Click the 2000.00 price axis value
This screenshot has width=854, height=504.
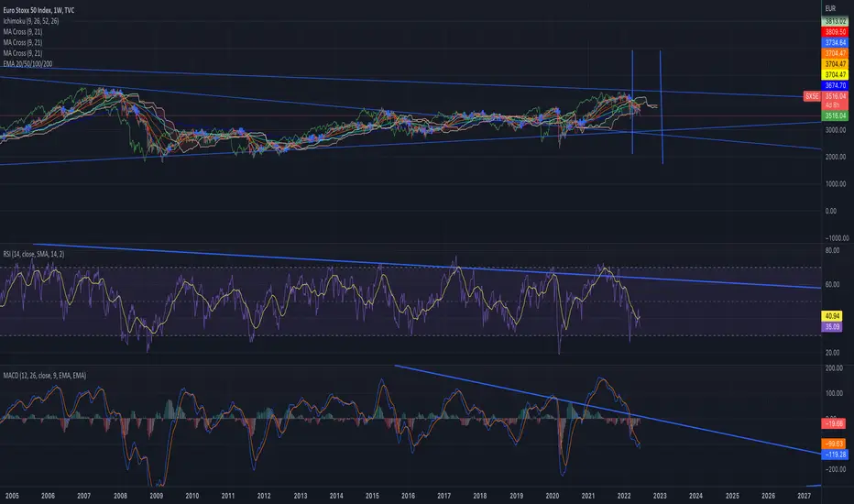point(835,157)
